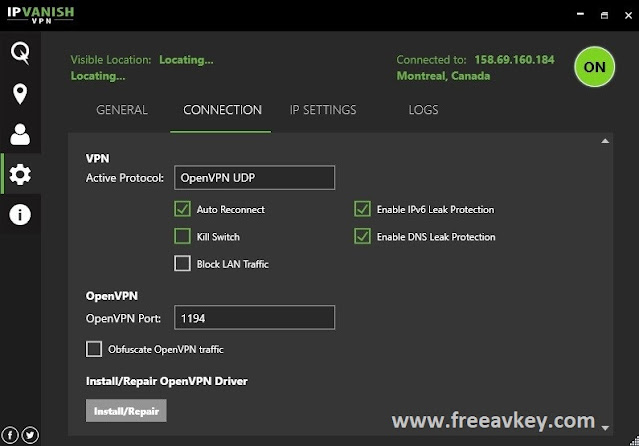Open the Active Protocol dropdown

tap(254, 178)
